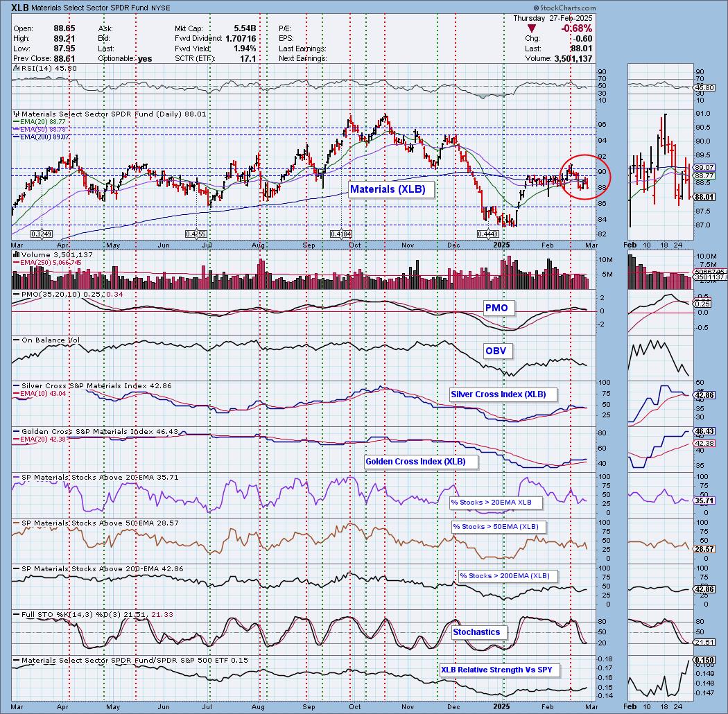Click the 0.3249 cycle label near April
Screen dimensions: 728x714
[42, 234]
